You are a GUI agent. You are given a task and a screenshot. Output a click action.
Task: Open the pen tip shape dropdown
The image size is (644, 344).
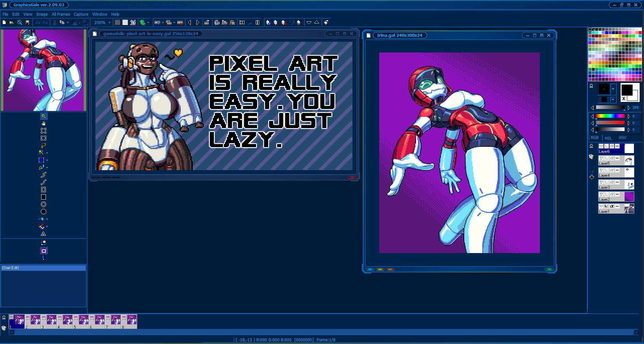click(613, 89)
